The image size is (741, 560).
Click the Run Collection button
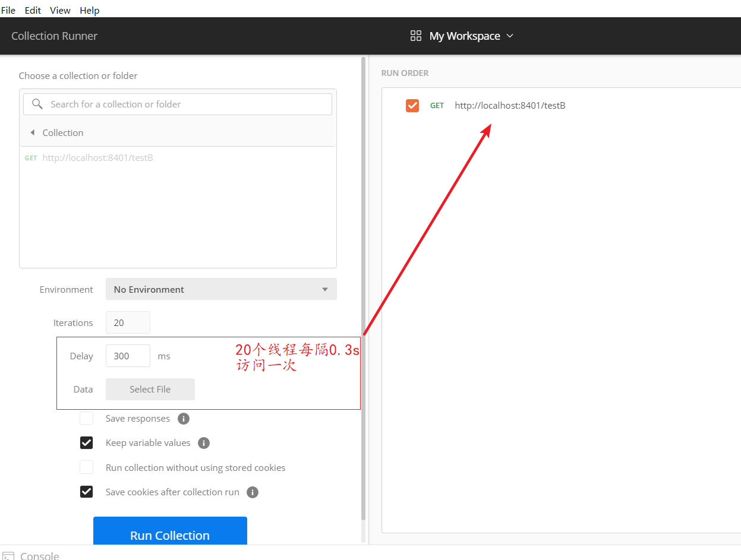pyautogui.click(x=170, y=531)
